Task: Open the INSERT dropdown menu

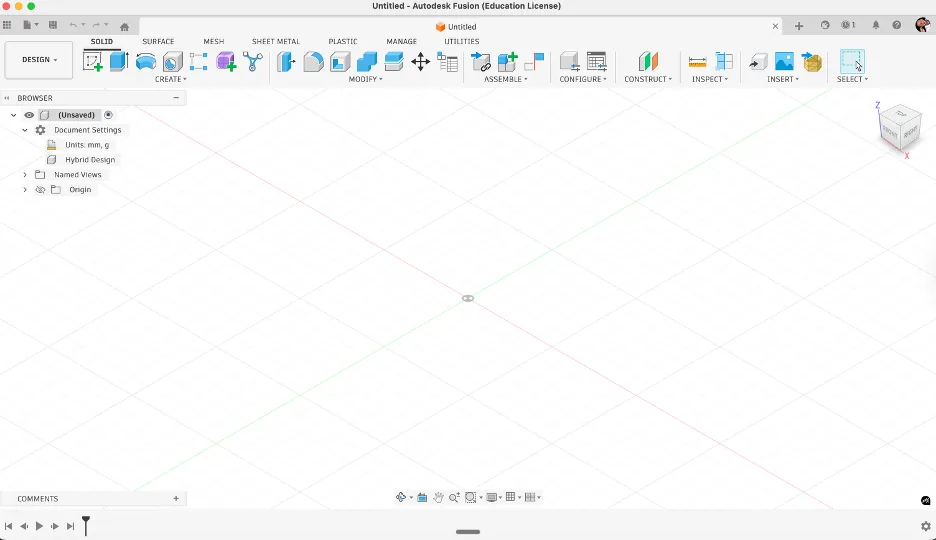Action: click(x=783, y=79)
